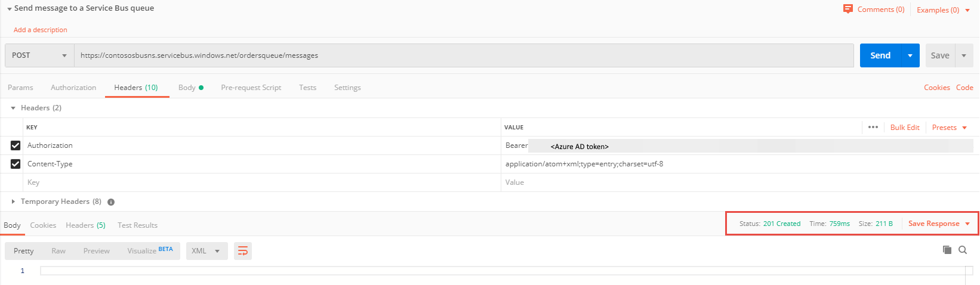Copy response body with the copy icon
Screen dimensions: 980x285
pyautogui.click(x=947, y=250)
